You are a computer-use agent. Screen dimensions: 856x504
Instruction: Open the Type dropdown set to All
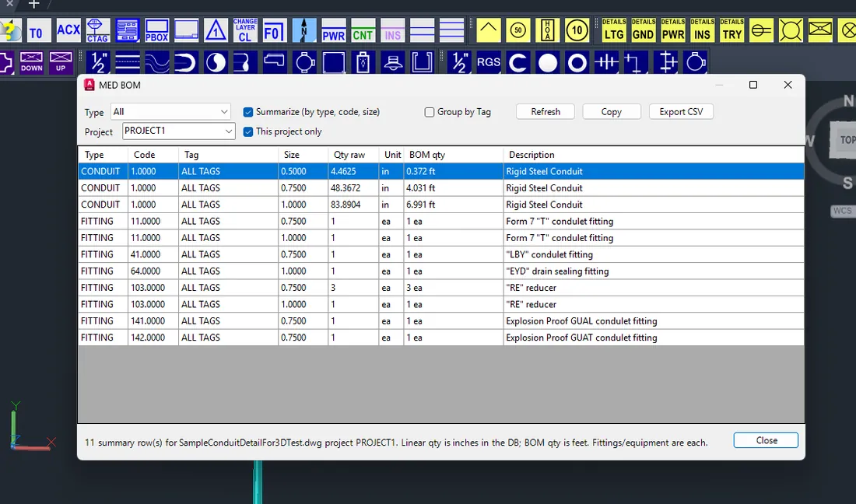[x=170, y=112]
